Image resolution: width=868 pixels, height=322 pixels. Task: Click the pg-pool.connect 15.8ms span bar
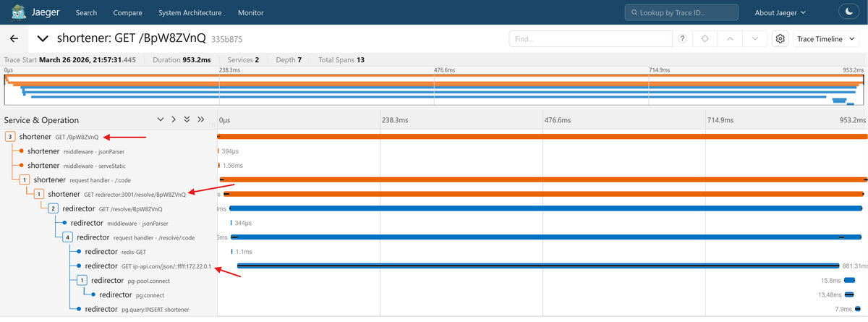[850, 280]
